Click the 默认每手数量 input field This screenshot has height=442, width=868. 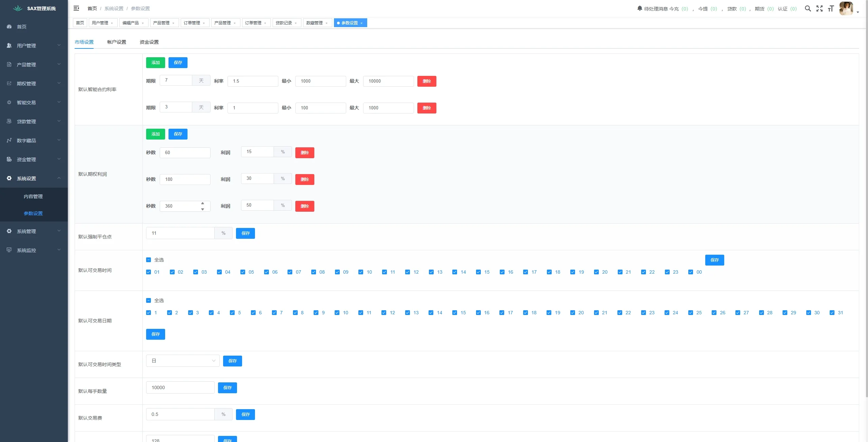(180, 387)
